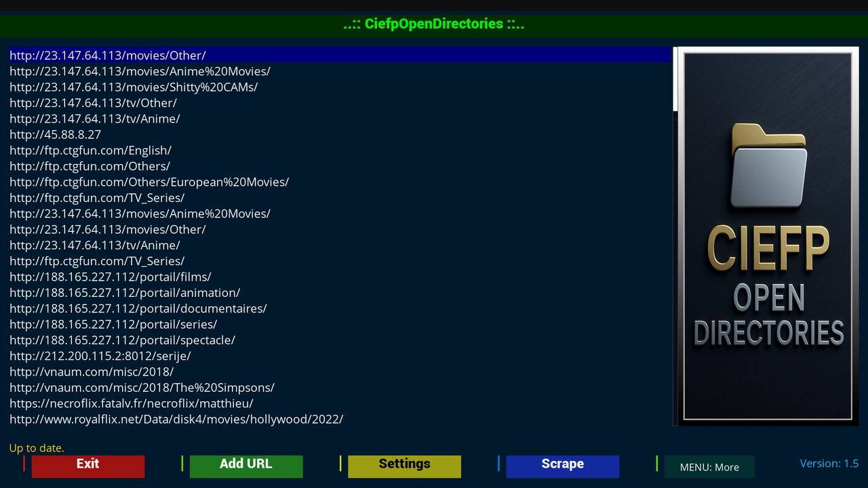Viewport: 868px width, 488px height.
Task: Open the yellow Settings button
Action: tap(404, 466)
